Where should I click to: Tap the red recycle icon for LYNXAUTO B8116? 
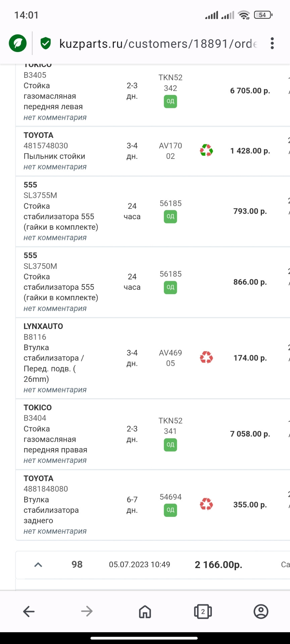(x=206, y=358)
